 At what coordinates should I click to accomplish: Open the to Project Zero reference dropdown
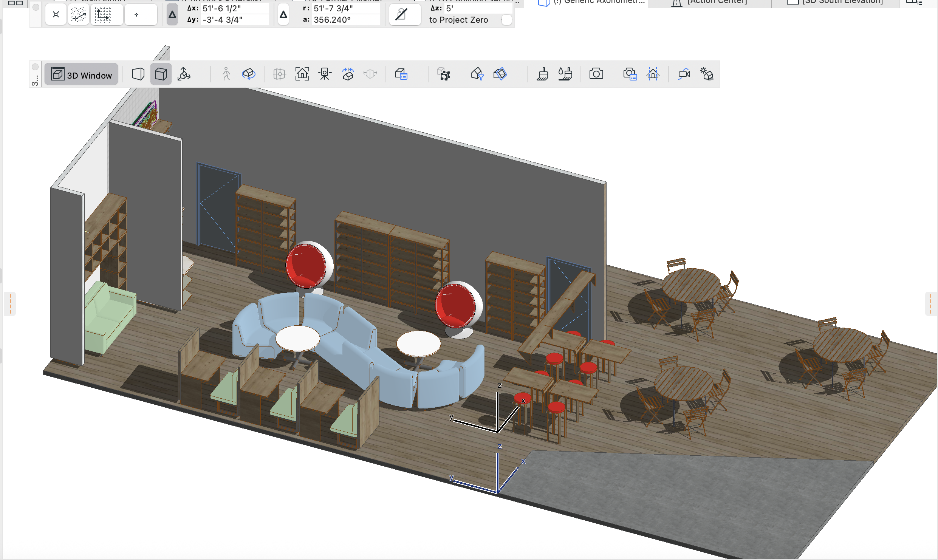pos(506,20)
